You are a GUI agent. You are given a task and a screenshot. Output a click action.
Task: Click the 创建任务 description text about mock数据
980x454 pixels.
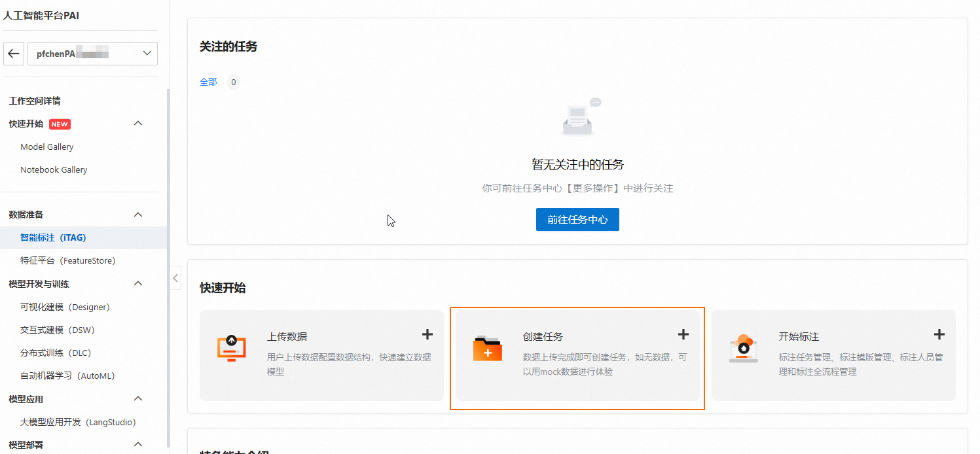[605, 365]
